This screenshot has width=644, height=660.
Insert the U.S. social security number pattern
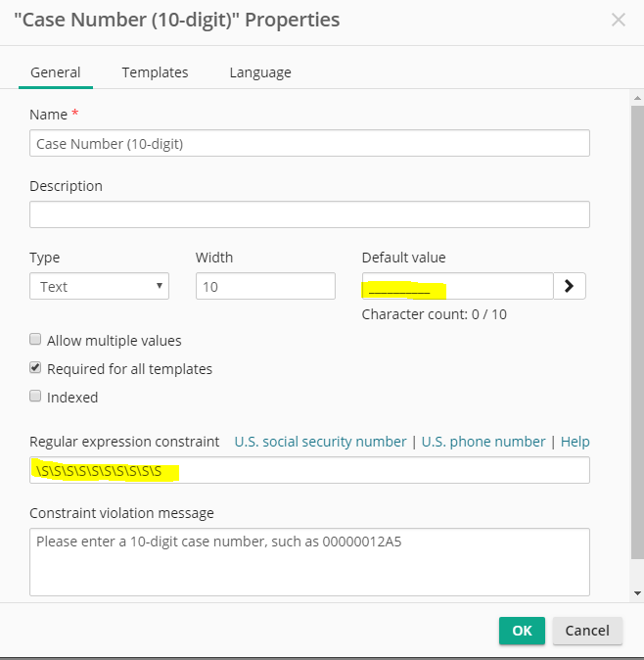(320, 442)
